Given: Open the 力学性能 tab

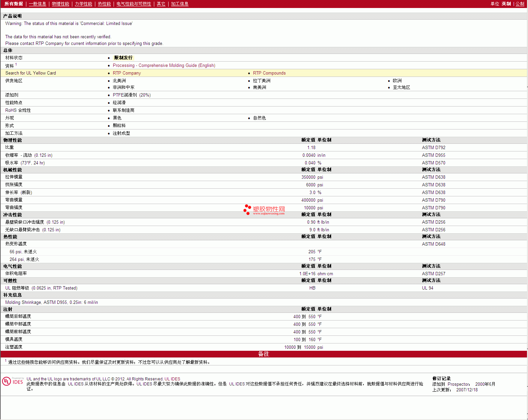Looking at the screenshot, I should (x=84, y=4).
